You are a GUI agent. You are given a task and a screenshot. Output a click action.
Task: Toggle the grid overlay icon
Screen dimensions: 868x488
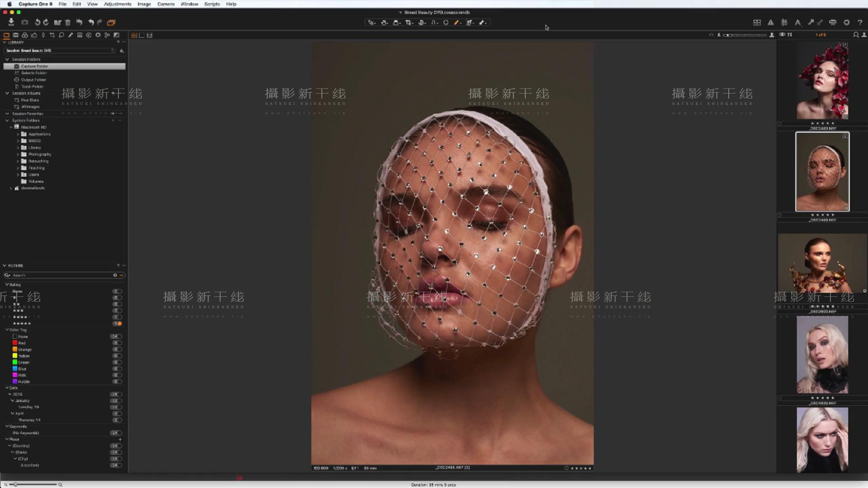click(784, 22)
